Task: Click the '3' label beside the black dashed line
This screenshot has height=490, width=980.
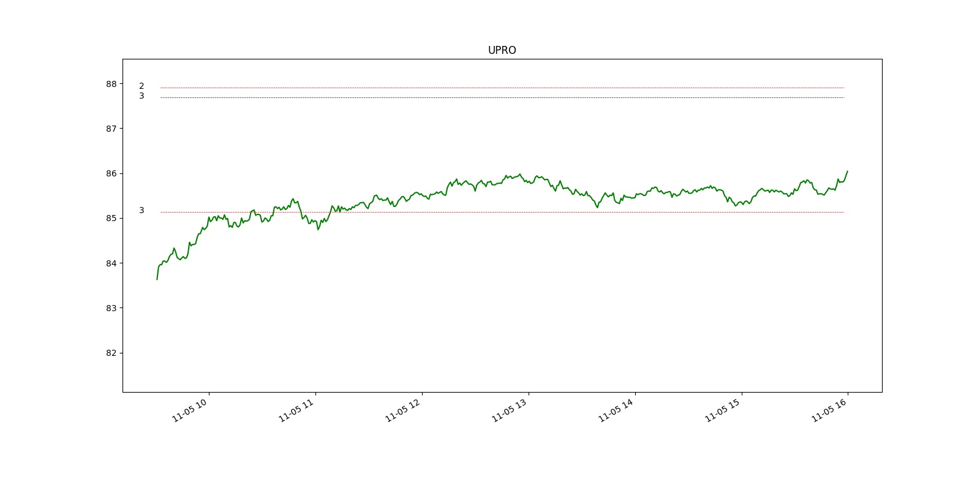Action: click(141, 96)
